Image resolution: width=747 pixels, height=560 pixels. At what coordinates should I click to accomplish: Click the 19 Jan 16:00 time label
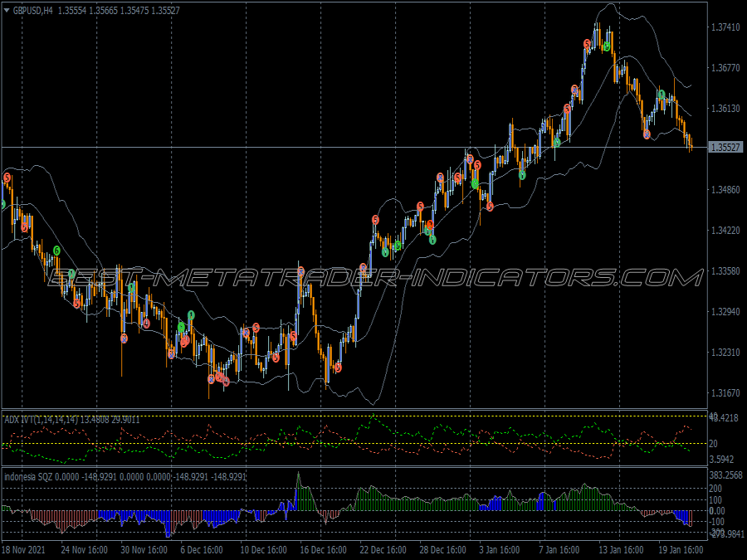point(682,549)
